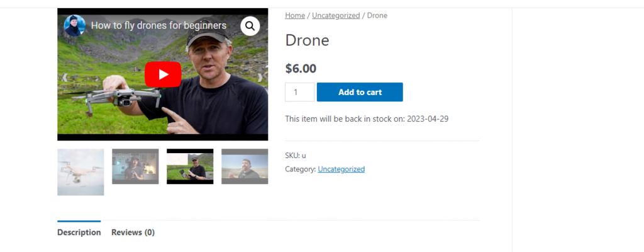The width and height of the screenshot is (644, 252).
Task: Select the third thumbnail with black bars
Action: pyautogui.click(x=190, y=166)
